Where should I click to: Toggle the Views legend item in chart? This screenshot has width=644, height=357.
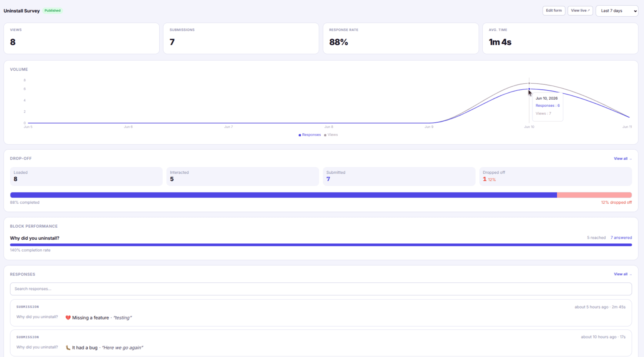(331, 135)
